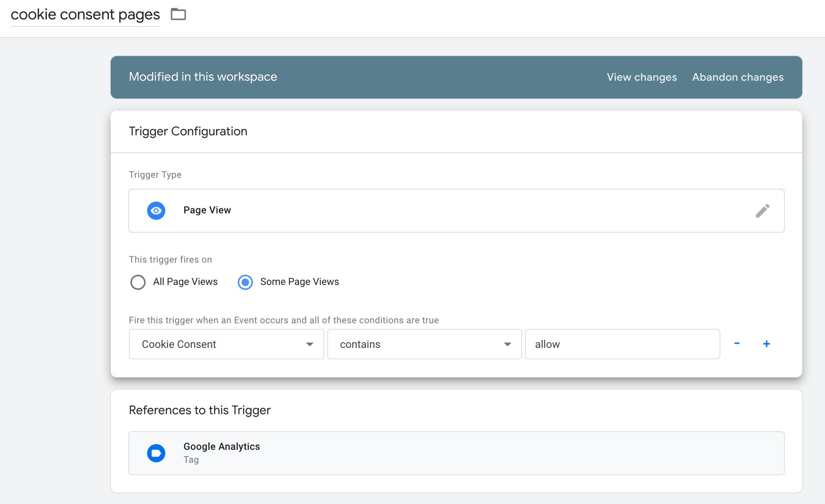This screenshot has width=825, height=504.
Task: Remove the condition row with the minus icon
Action: click(737, 344)
